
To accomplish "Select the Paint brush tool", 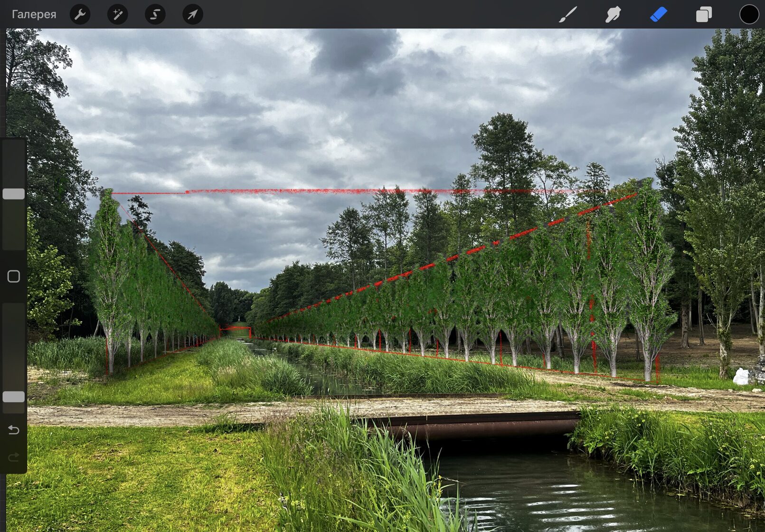I will pyautogui.click(x=568, y=14).
